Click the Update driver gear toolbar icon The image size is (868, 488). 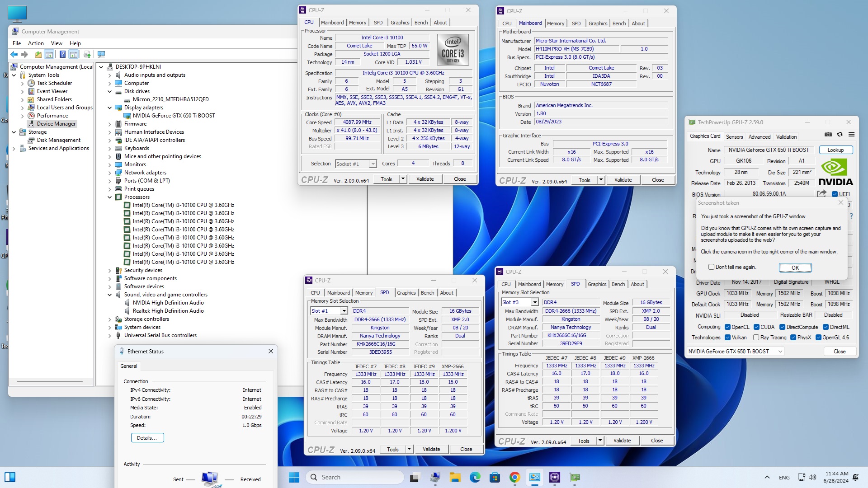click(87, 54)
